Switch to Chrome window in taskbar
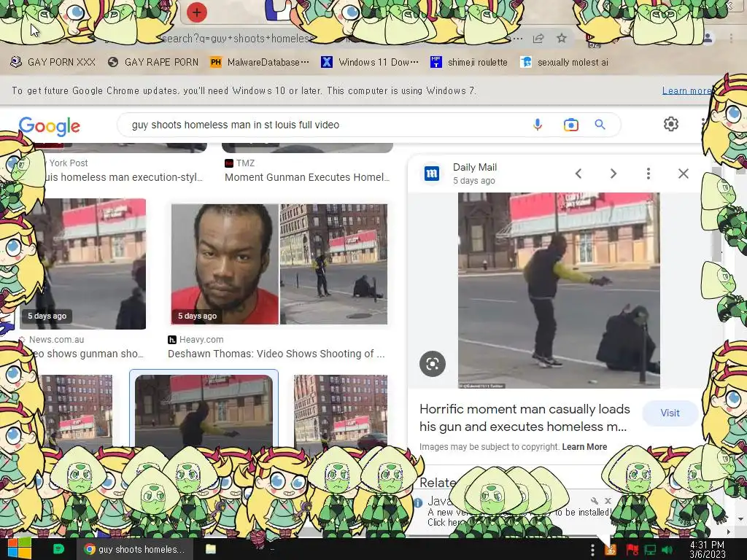The image size is (747, 560). 135,549
